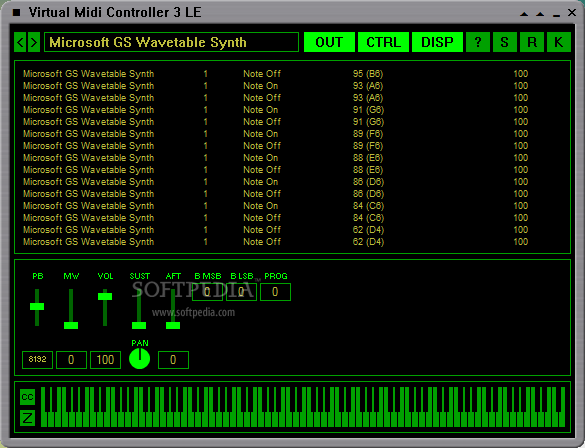Select the Note On row for 88 (E6)
585x448 pixels.
(275, 158)
